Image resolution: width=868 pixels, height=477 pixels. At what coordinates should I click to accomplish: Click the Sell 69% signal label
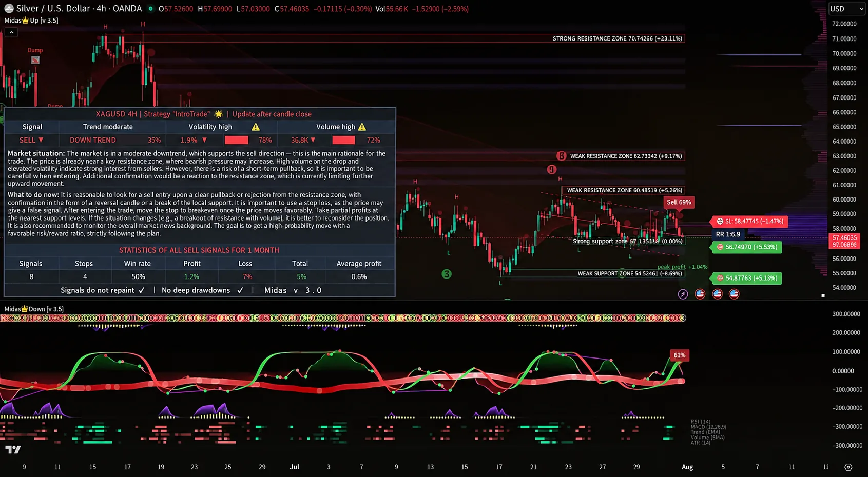[679, 202]
